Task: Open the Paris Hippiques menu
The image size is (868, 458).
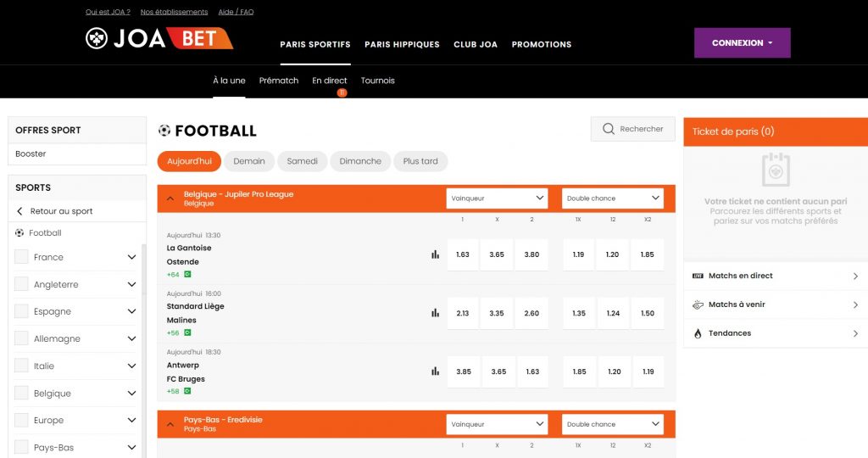Action: pyautogui.click(x=402, y=44)
